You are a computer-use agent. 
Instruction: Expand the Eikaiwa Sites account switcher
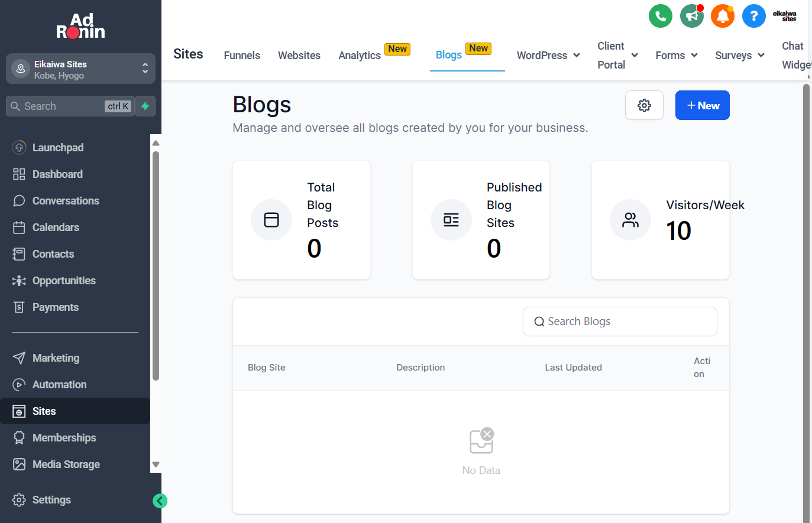tap(80, 69)
